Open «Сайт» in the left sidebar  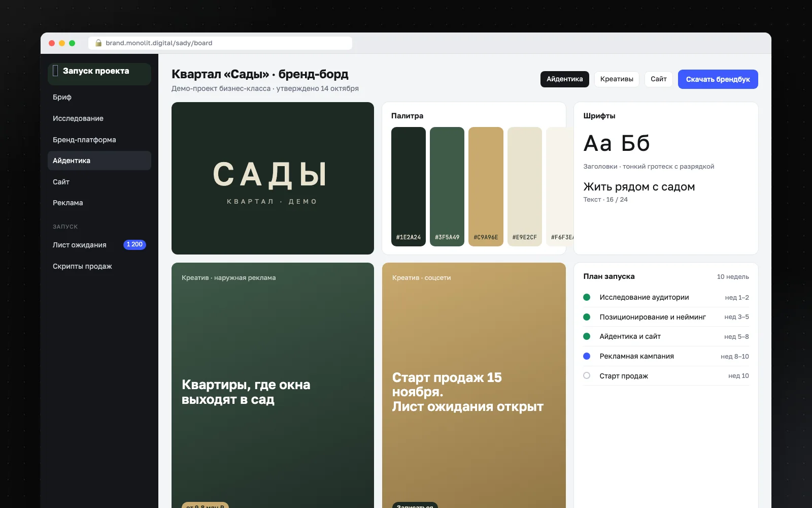(x=99, y=182)
